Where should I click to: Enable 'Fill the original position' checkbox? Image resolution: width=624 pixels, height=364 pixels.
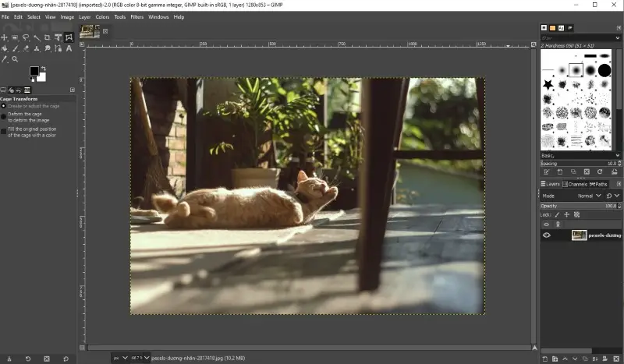4,131
